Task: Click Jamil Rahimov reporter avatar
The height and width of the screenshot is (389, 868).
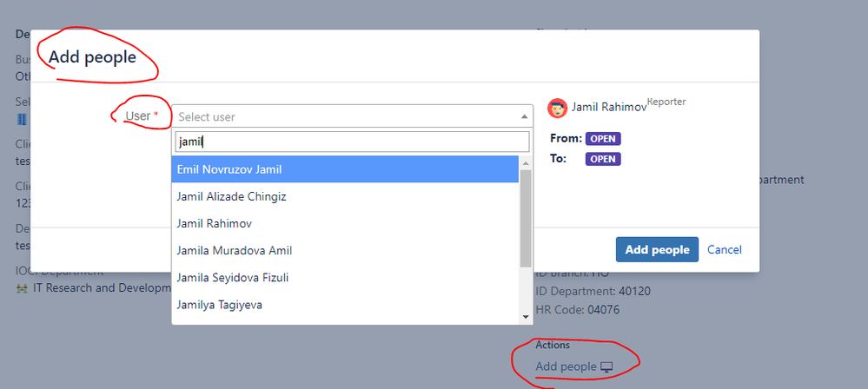Action: (x=557, y=108)
